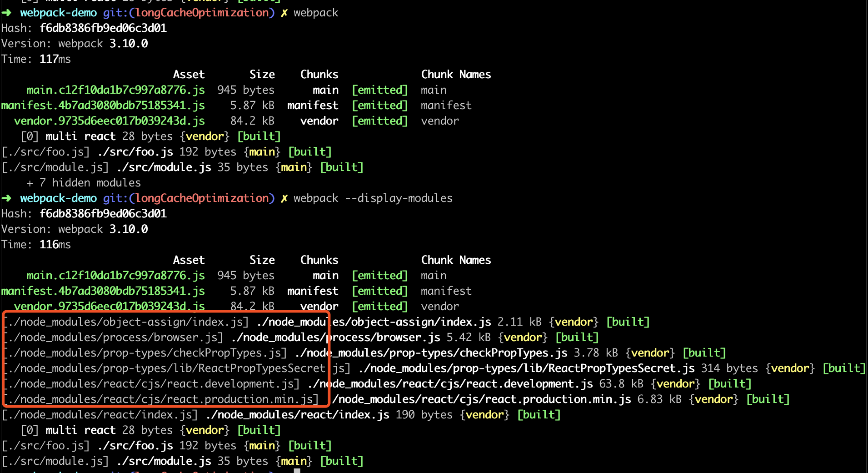Viewport: 868px width, 473px height.
Task: Click the '5.42 kB' size of process/browser.js
Action: (469, 337)
